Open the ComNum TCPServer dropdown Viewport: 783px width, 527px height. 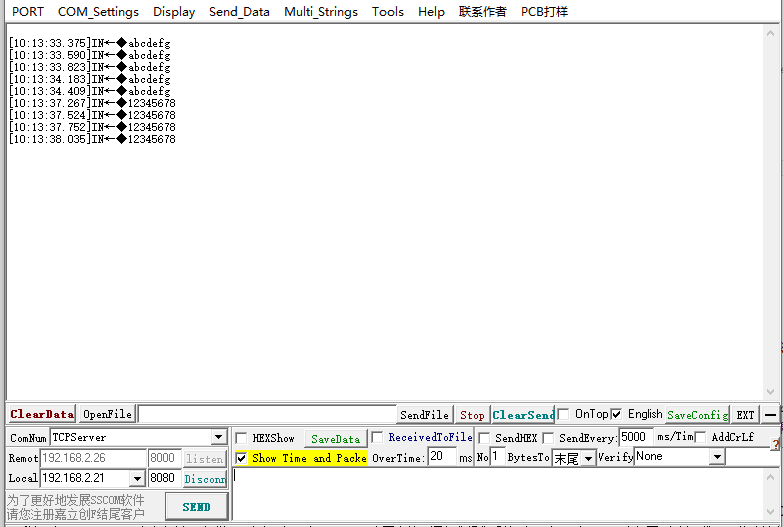coord(218,438)
